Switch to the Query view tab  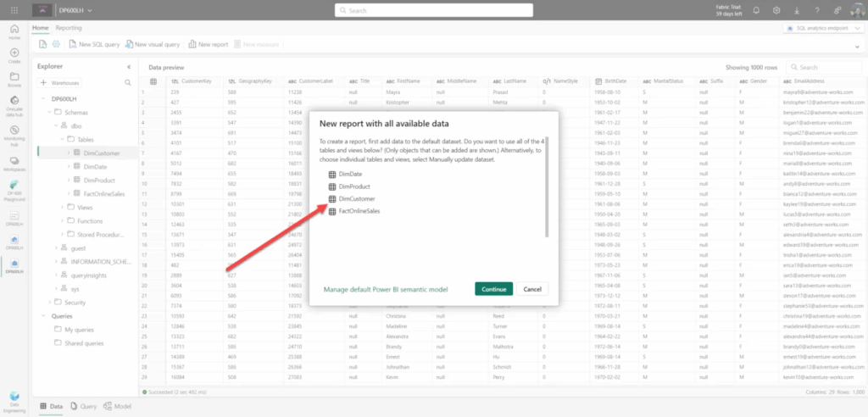tap(84, 406)
